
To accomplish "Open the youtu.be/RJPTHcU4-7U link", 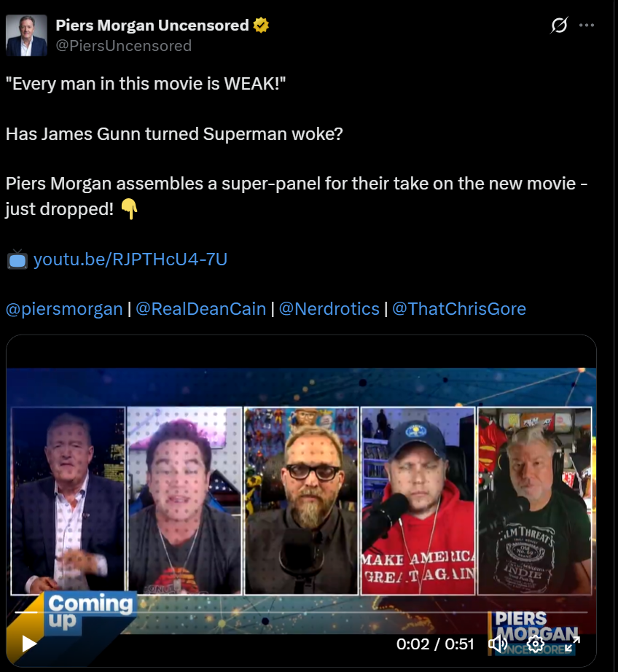I will pos(130,259).
